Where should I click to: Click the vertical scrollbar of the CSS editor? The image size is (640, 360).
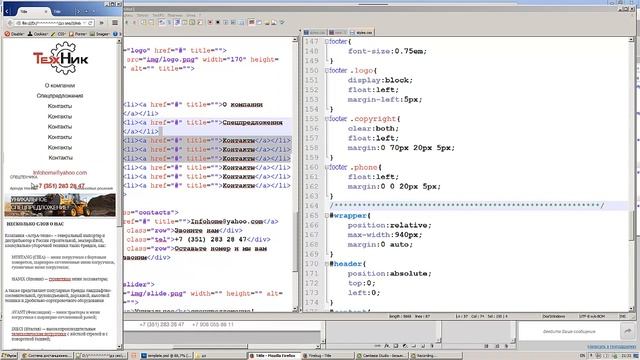point(631,174)
